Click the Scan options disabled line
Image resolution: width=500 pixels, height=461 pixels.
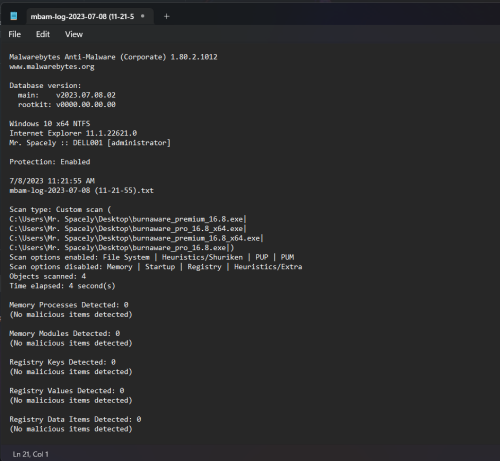(x=156, y=267)
